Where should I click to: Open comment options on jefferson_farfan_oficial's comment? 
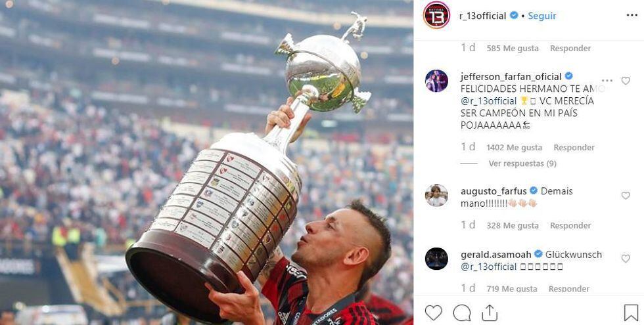pyautogui.click(x=607, y=81)
